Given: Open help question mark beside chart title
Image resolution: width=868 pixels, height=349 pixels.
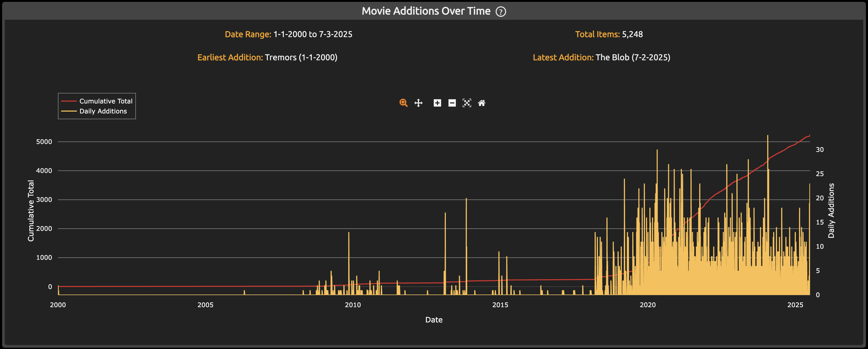Looking at the screenshot, I should [x=501, y=12].
